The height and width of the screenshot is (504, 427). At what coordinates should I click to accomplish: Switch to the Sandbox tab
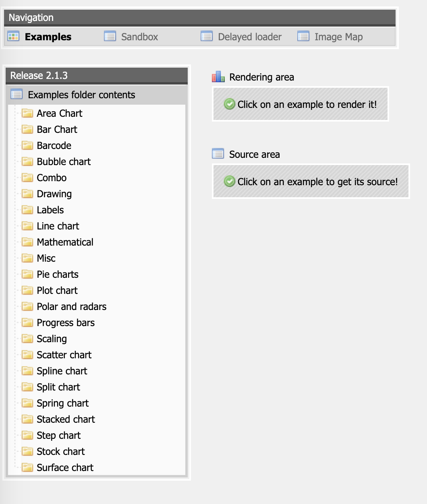coord(139,37)
